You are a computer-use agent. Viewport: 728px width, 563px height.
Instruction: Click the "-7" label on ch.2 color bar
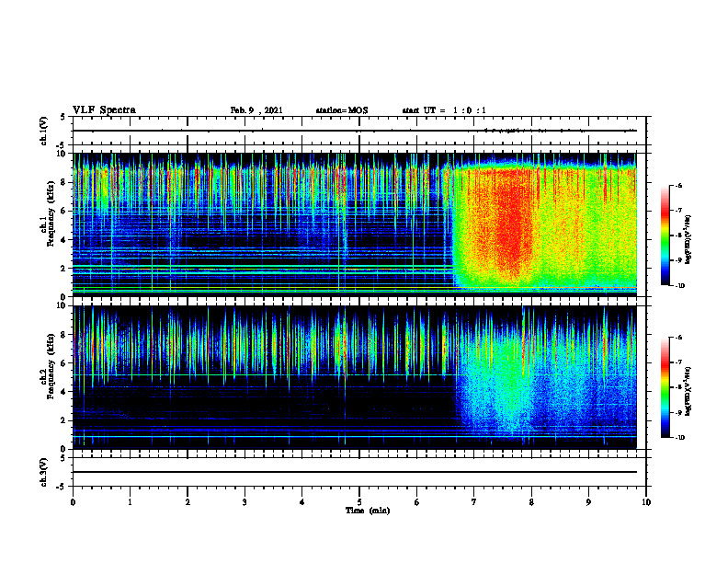[677, 362]
